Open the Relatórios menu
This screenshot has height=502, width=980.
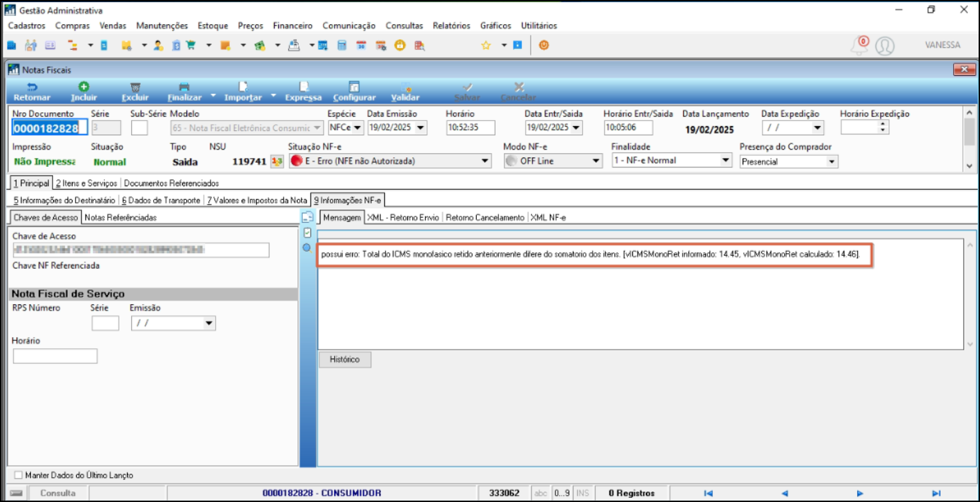click(451, 26)
